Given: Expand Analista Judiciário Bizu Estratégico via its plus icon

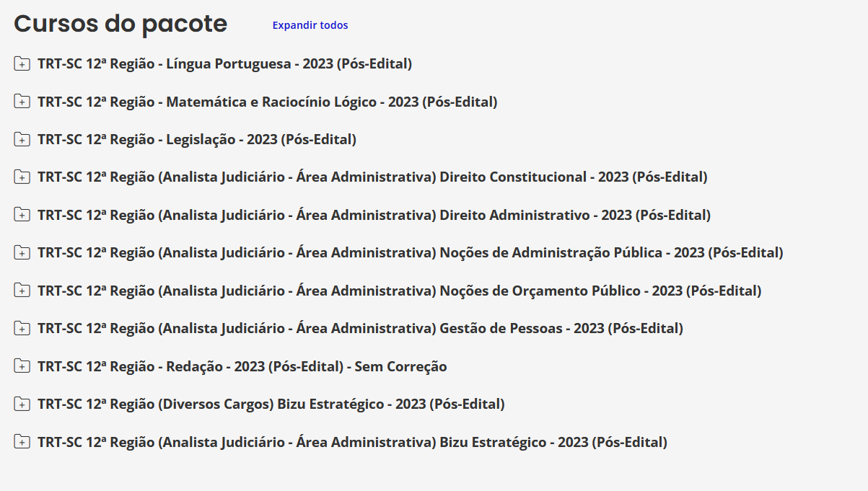Looking at the screenshot, I should (22, 442).
